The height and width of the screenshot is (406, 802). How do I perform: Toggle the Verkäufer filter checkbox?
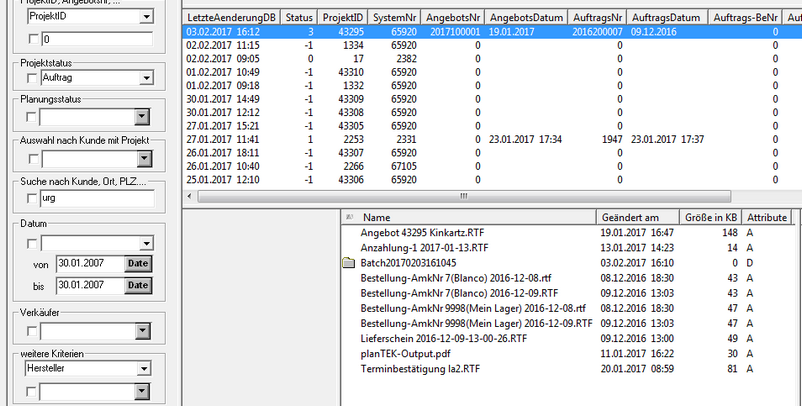[32, 329]
